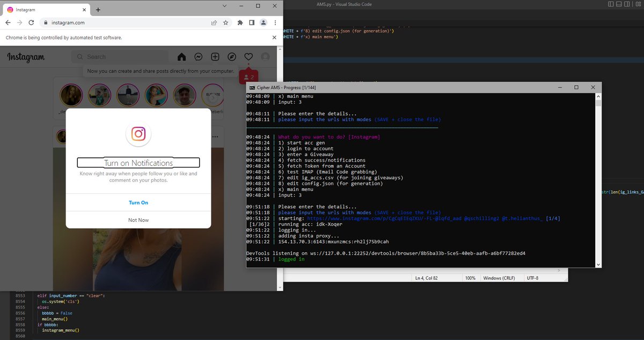This screenshot has width=644, height=340.
Task: Open the third story avatar
Action: [x=128, y=96]
